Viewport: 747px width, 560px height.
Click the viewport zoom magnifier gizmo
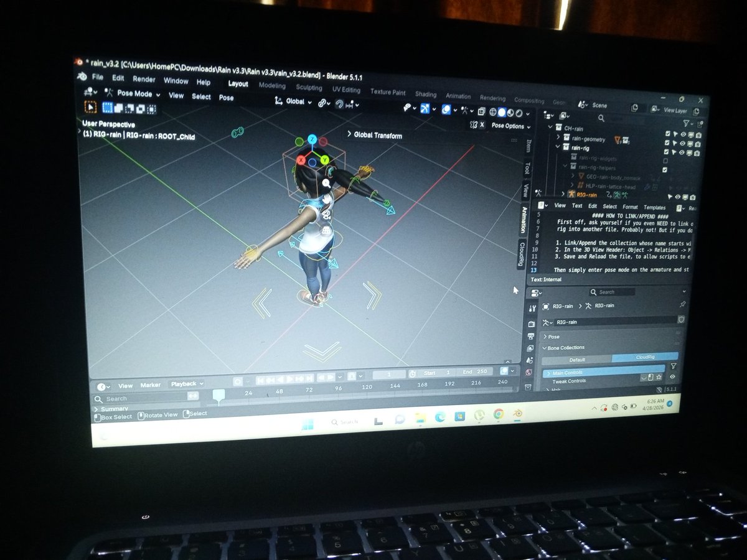point(326,183)
